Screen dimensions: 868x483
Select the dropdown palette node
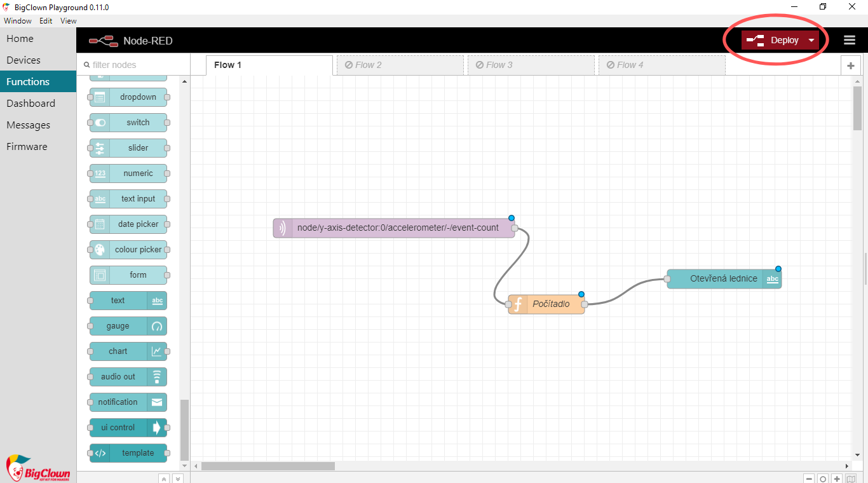128,97
